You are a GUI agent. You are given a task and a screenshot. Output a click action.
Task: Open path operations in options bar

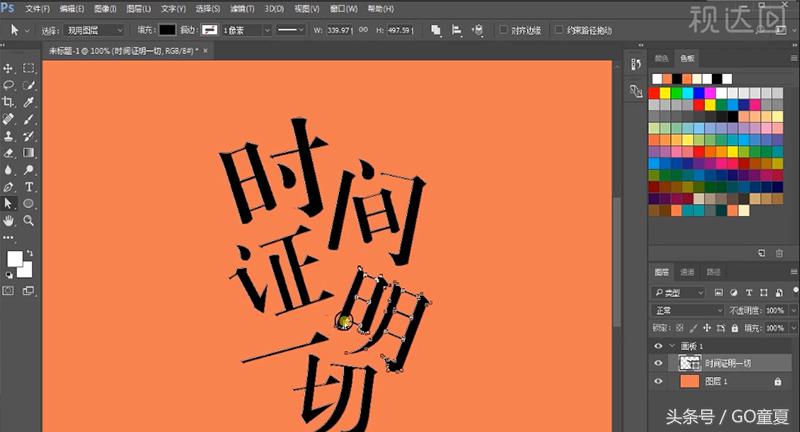(435, 30)
